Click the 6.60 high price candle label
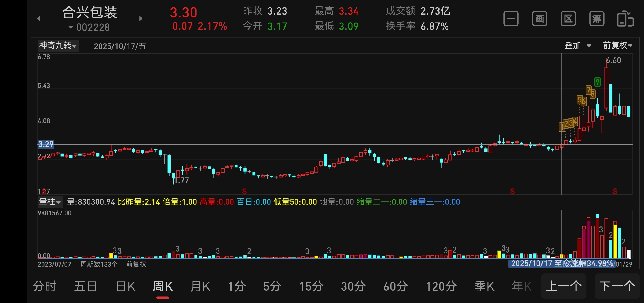Image resolution: width=644 pixels, height=303 pixels. 613,60
